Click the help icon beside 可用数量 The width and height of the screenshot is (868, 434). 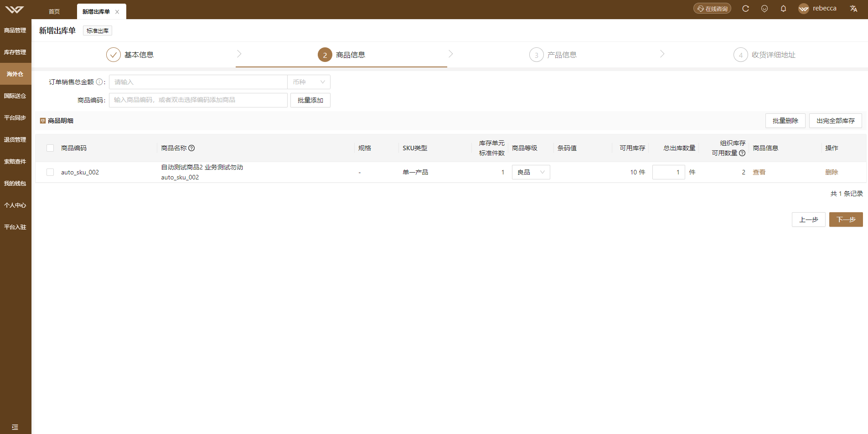742,153
